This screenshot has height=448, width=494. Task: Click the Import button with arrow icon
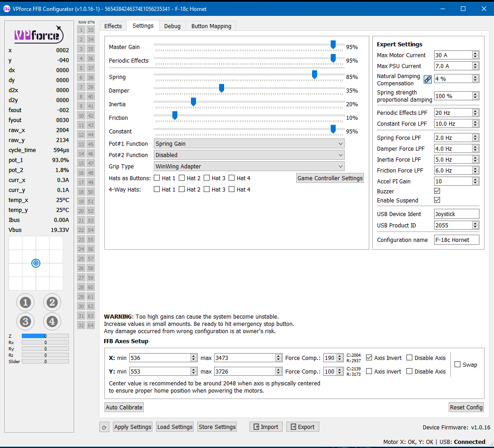tap(266, 427)
